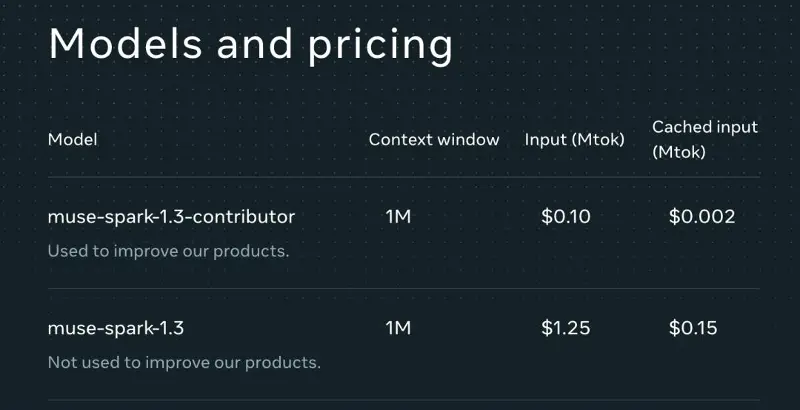
Task: Click the $0.002 cached input price
Action: click(x=702, y=217)
